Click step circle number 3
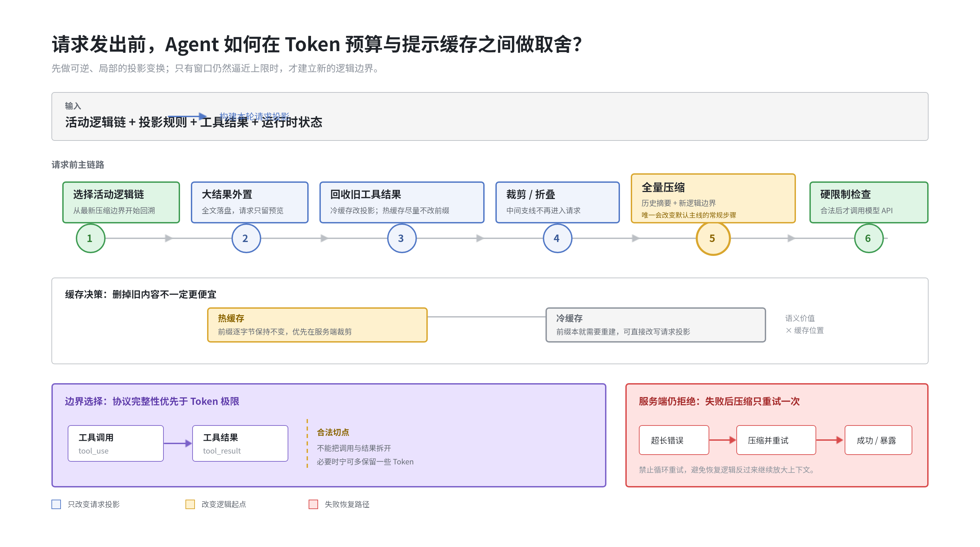 [x=402, y=238]
